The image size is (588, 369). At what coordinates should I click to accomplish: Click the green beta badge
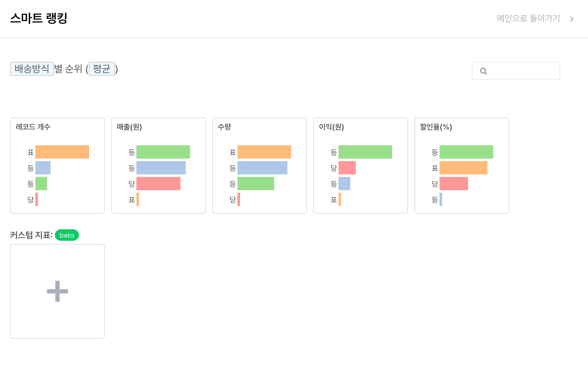coord(67,235)
